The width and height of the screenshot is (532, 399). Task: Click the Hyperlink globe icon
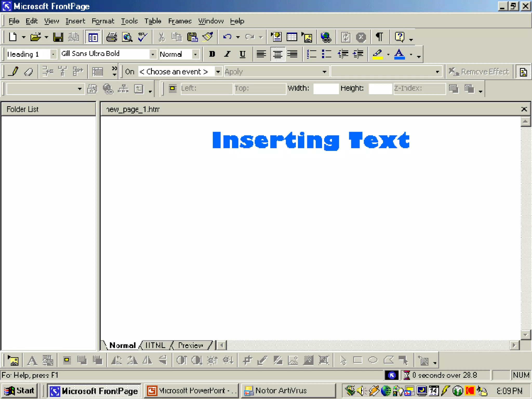coord(325,37)
